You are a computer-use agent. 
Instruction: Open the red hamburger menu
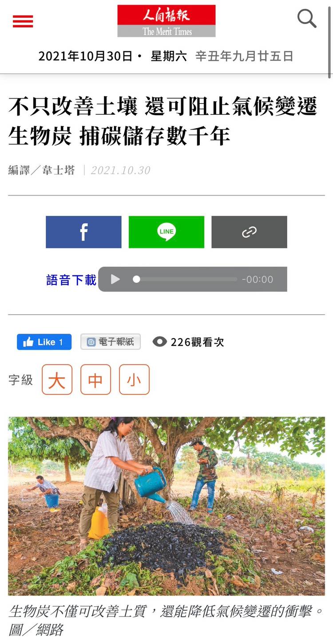(x=23, y=21)
